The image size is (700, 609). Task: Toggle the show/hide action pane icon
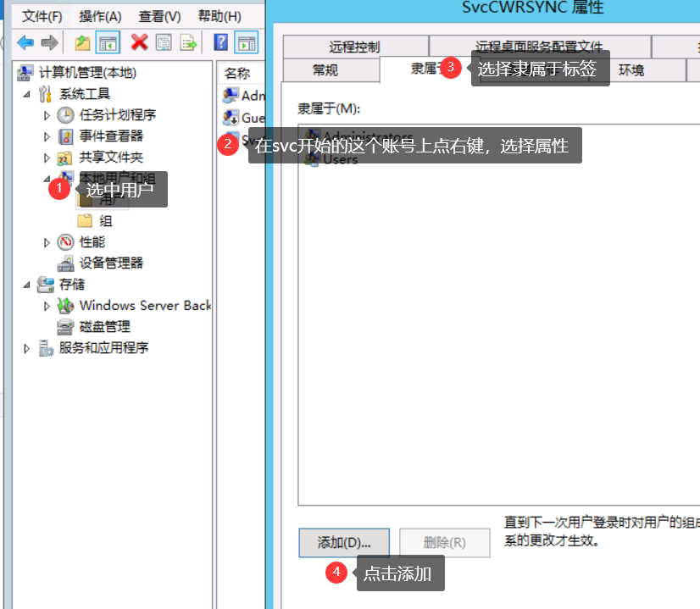[247, 43]
